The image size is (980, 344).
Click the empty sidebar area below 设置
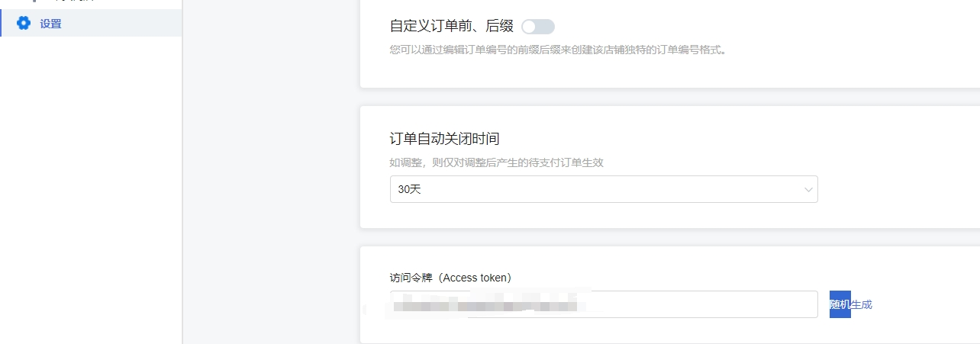coord(91,191)
